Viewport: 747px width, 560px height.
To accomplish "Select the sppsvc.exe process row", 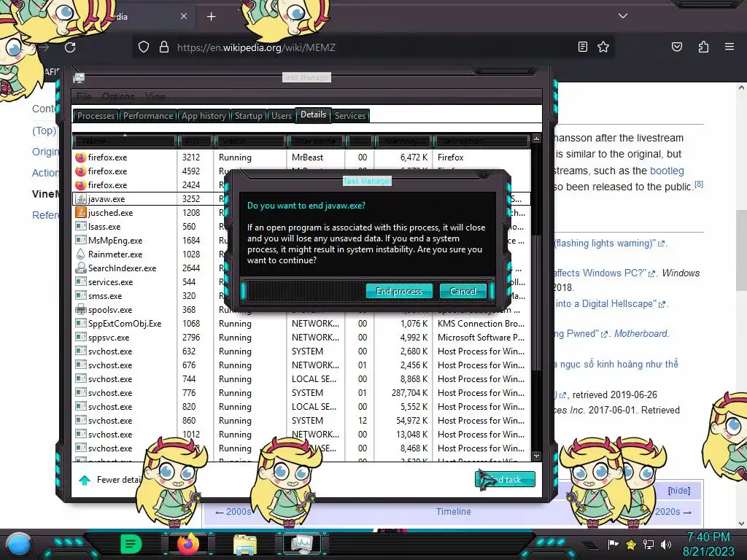I will [302, 337].
